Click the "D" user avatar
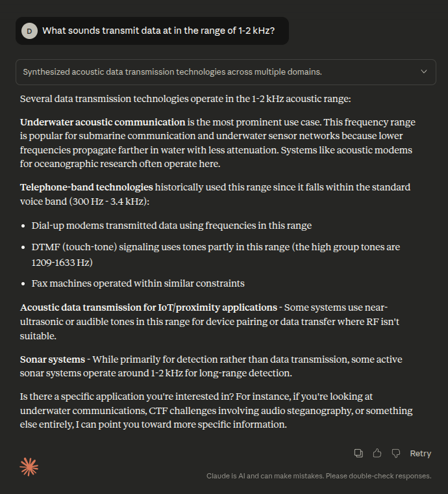This screenshot has width=448, height=494. pyautogui.click(x=29, y=31)
